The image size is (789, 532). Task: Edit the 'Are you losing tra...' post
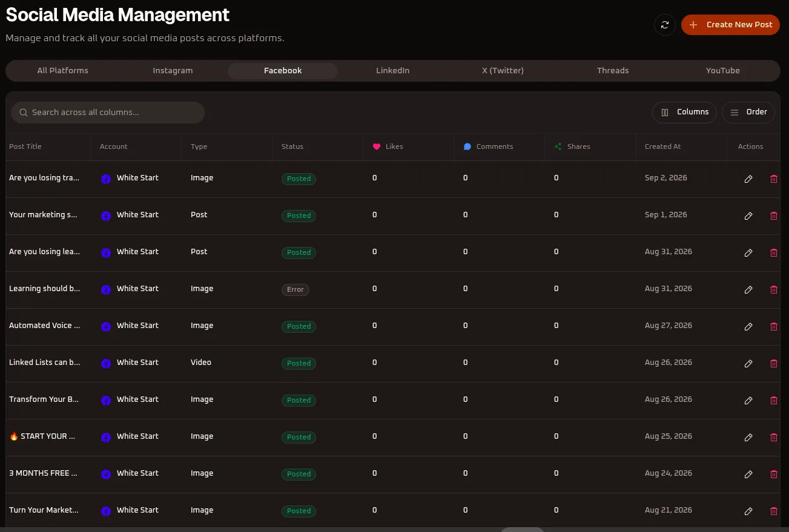[748, 179]
